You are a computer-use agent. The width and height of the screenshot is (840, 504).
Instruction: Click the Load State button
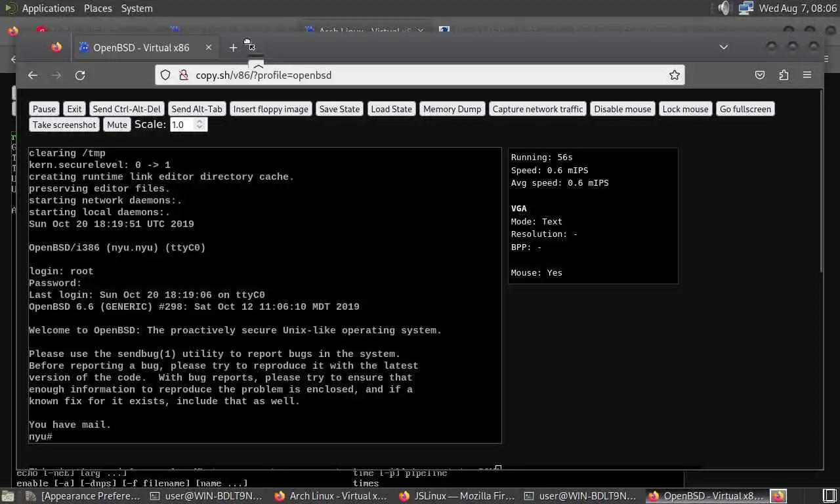click(x=391, y=109)
